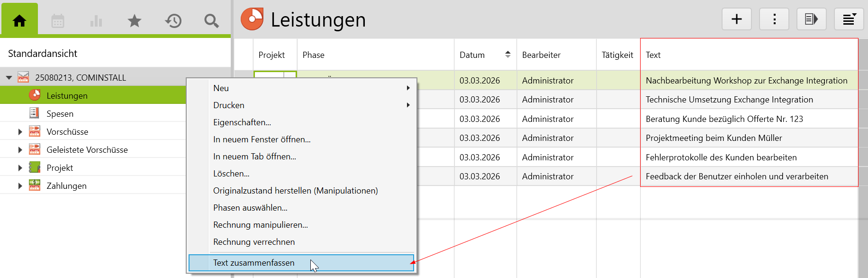Collapse the 25080213, COMINSTALL tree node
868x278 pixels.
[9, 78]
